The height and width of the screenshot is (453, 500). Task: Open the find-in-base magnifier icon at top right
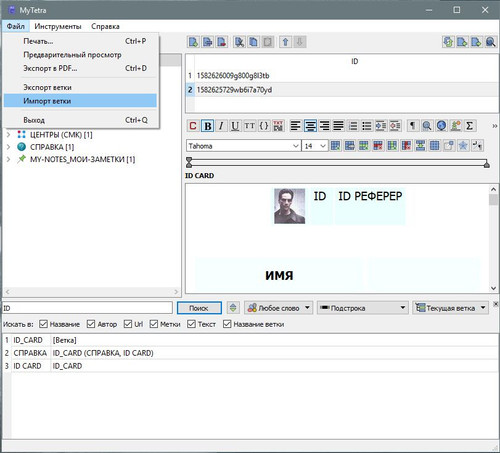pyautogui.click(x=490, y=42)
